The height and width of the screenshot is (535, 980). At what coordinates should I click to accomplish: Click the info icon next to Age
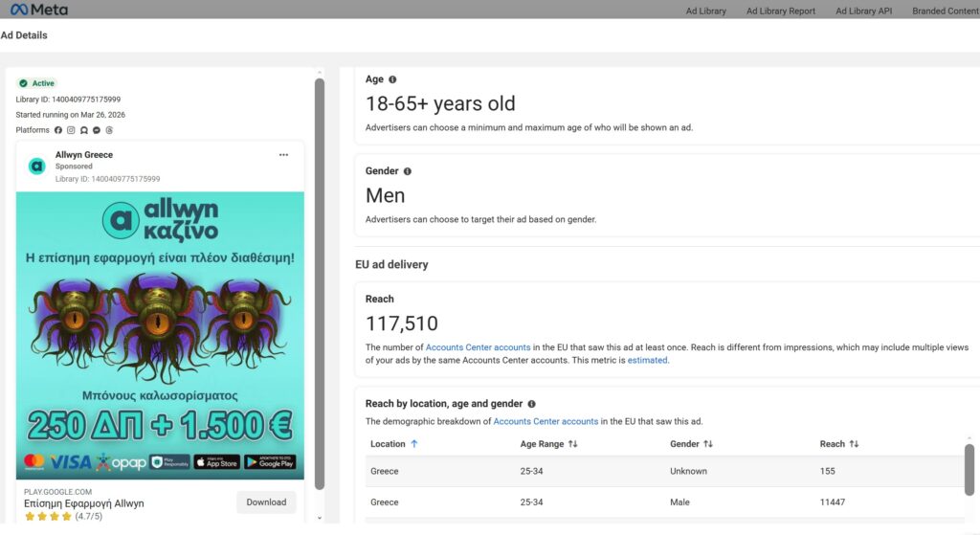[392, 79]
